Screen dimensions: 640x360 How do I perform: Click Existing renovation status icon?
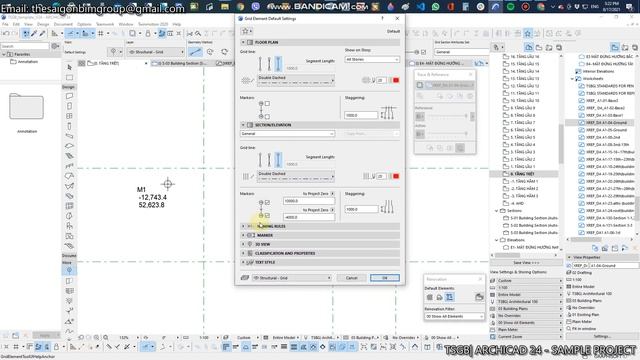430,297
